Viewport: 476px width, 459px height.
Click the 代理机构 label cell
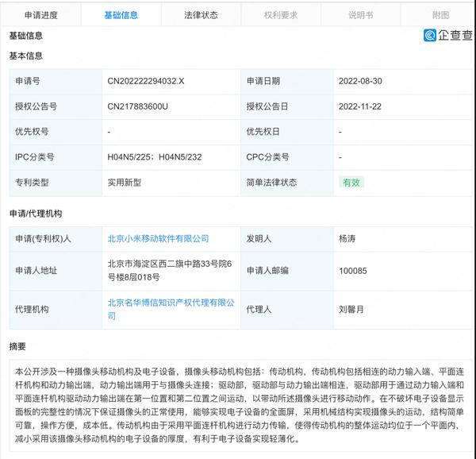56,310
